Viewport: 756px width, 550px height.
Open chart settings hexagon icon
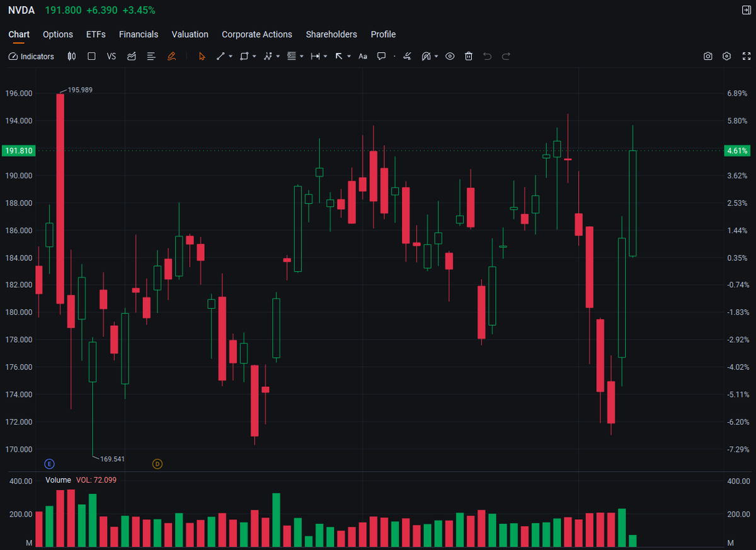(x=727, y=56)
